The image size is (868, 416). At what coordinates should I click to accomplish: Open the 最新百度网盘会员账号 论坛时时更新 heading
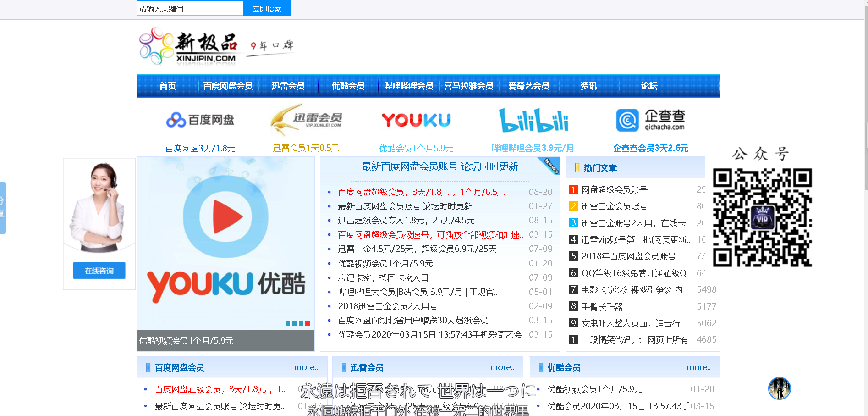tap(440, 166)
